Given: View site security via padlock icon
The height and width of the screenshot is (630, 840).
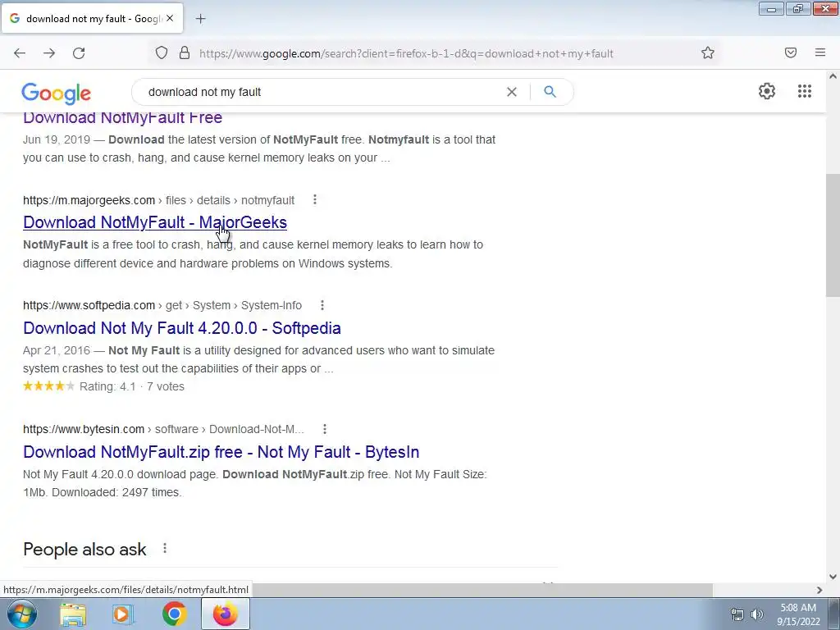Looking at the screenshot, I should point(185,53).
